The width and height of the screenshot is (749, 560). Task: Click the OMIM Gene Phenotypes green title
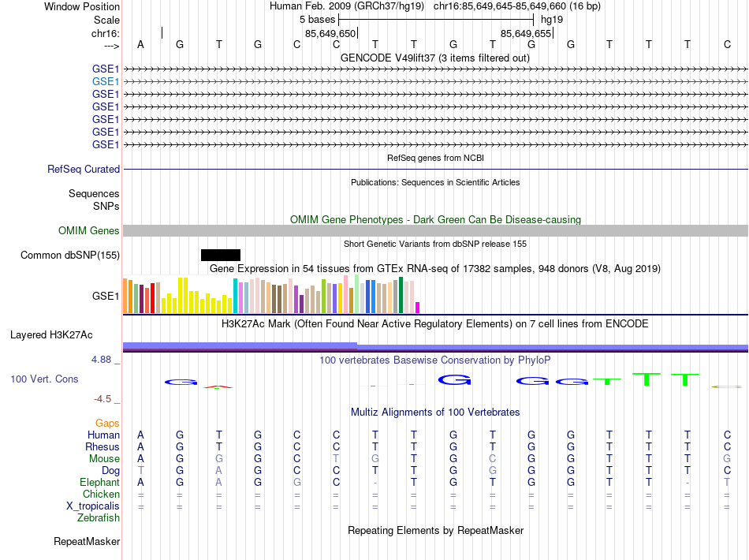pos(436,220)
